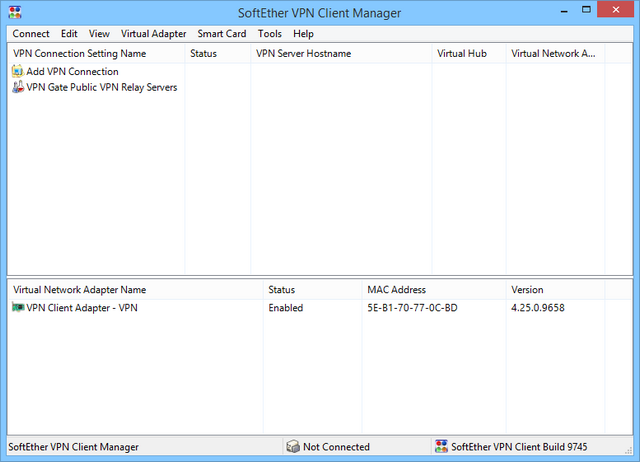Open the Tools menu
640x462 pixels.
(269, 34)
